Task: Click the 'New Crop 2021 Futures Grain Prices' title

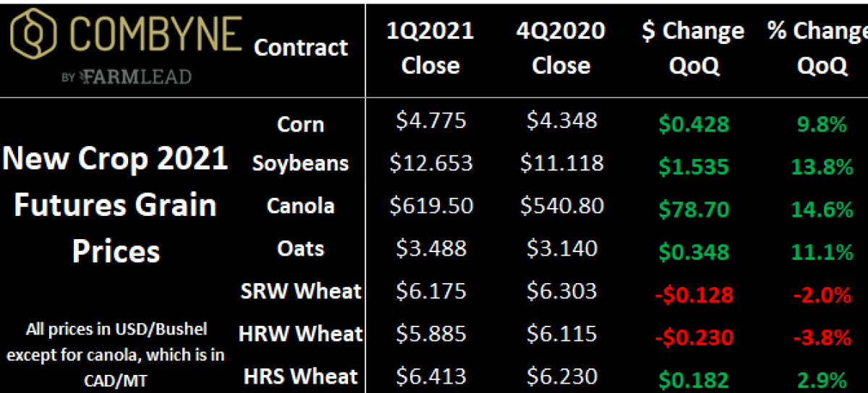Action: [x=116, y=205]
